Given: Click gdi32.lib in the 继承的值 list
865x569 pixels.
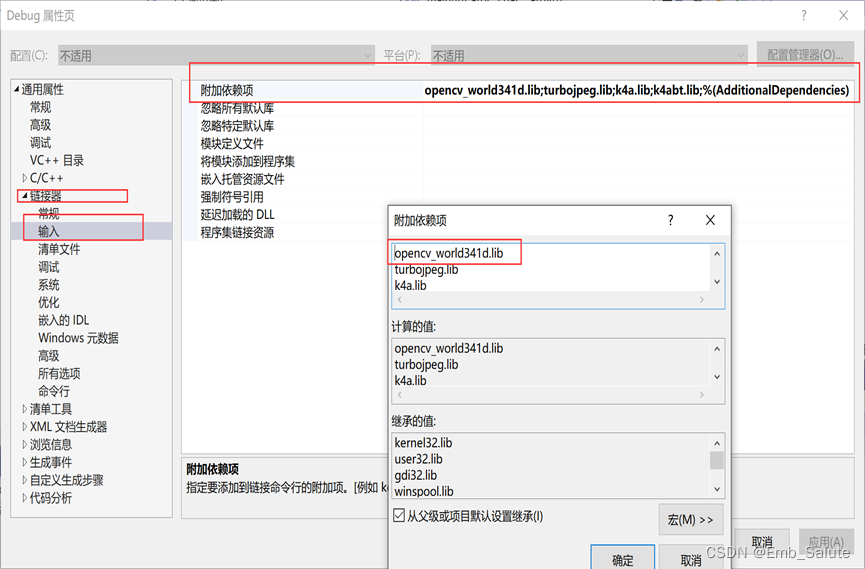Looking at the screenshot, I should (415, 475).
